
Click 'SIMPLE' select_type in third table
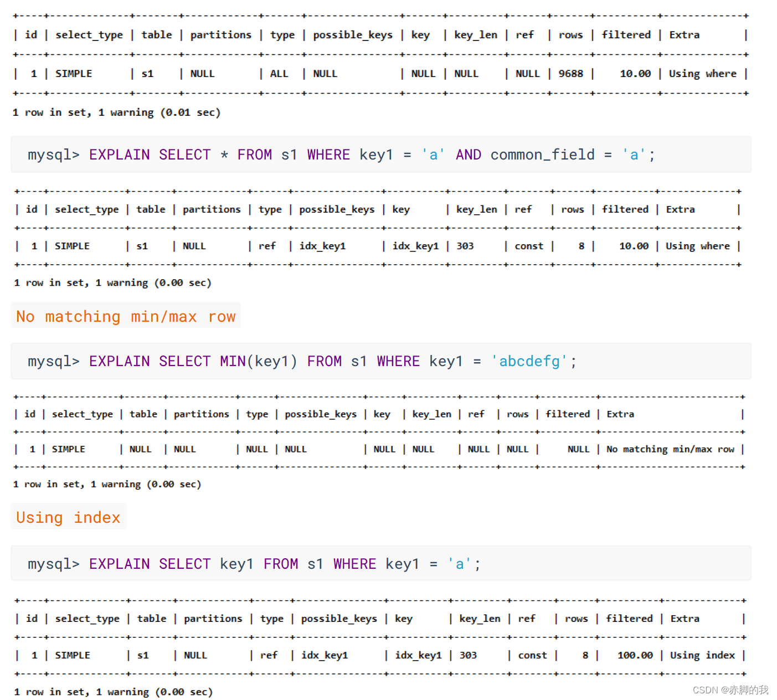pyautogui.click(x=69, y=449)
